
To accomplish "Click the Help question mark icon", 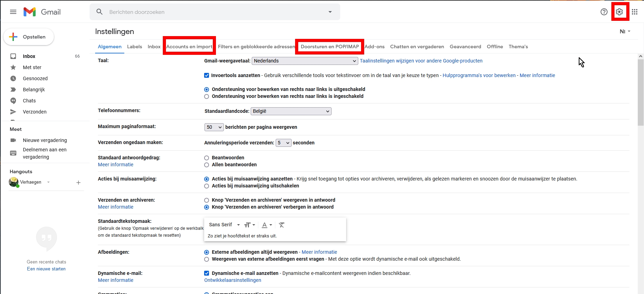I will click(x=604, y=12).
